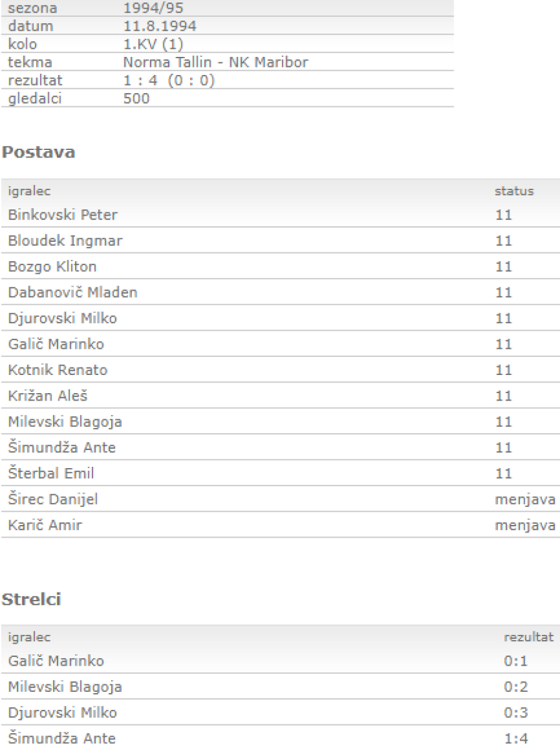Click the match title Norma Tallin - NK Maribor

tap(216, 62)
